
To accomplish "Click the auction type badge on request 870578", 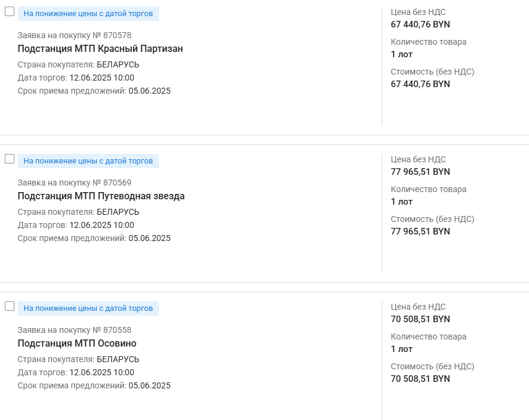I will point(88,13).
